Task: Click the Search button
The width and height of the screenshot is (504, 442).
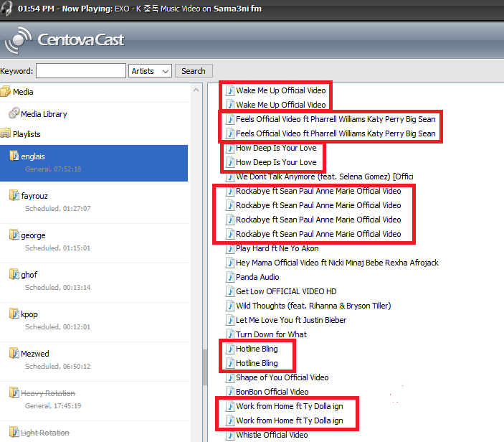Action: pos(194,71)
